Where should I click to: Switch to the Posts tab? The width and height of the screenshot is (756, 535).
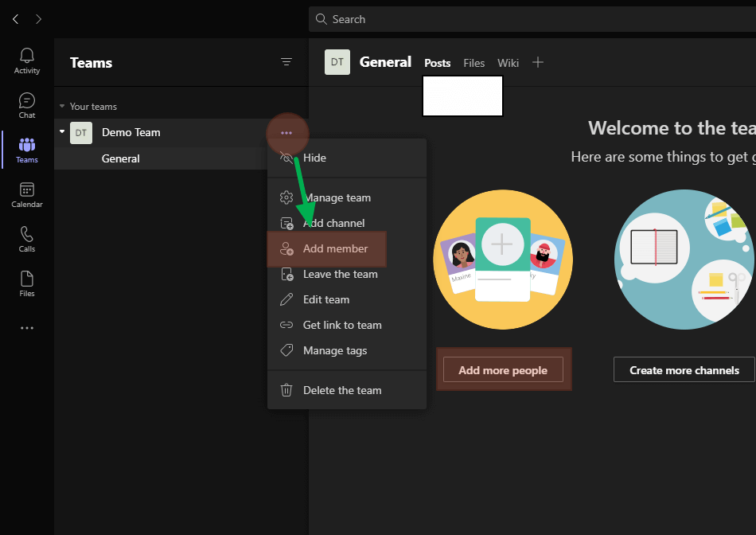[438, 63]
